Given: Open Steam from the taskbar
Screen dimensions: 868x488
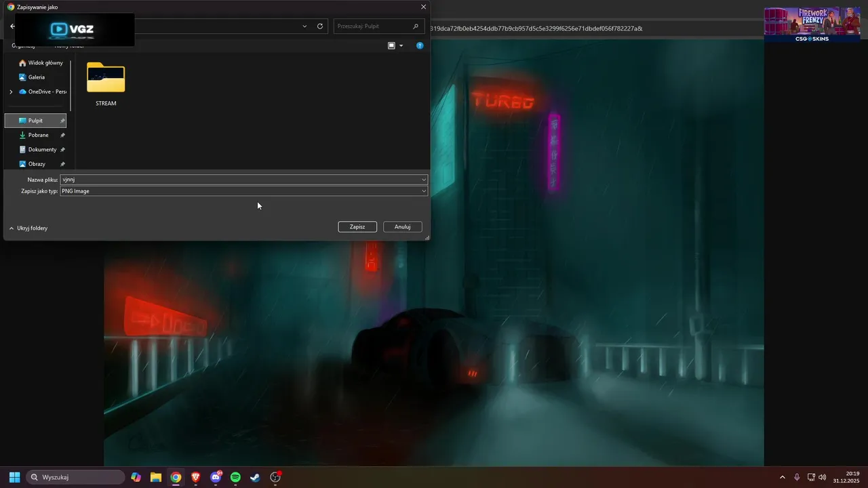Looking at the screenshot, I should pyautogui.click(x=255, y=477).
